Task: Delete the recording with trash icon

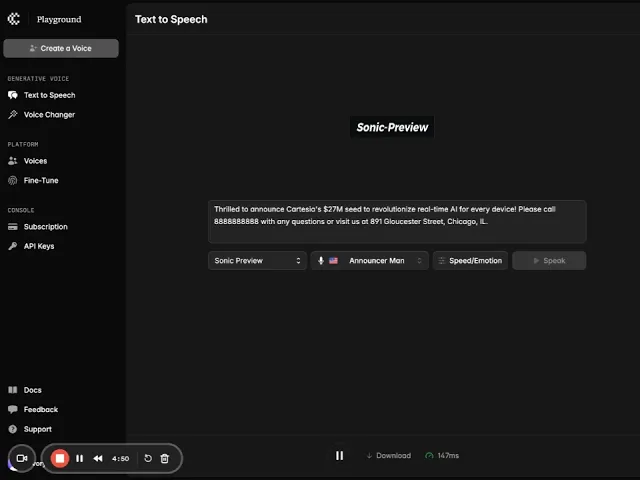Action: [x=164, y=458]
